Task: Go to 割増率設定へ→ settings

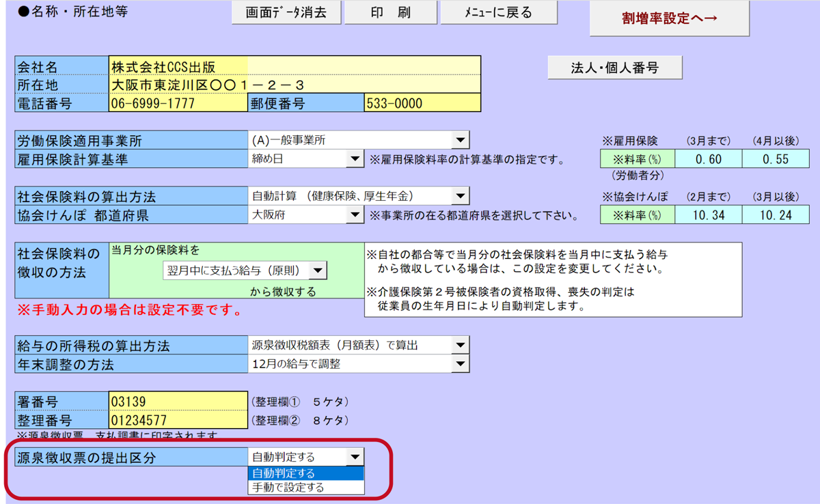Action: point(669,18)
